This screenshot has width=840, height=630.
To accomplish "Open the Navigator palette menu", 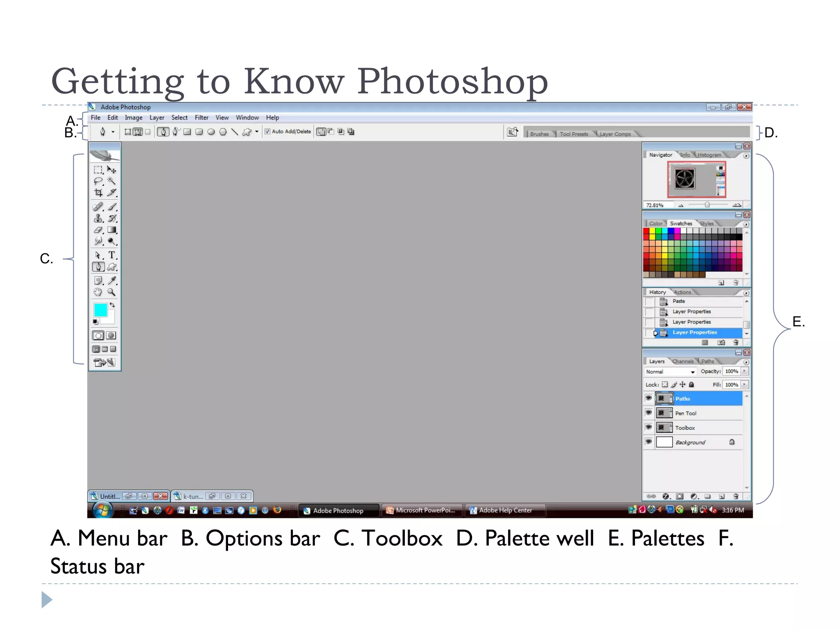I will [746, 156].
